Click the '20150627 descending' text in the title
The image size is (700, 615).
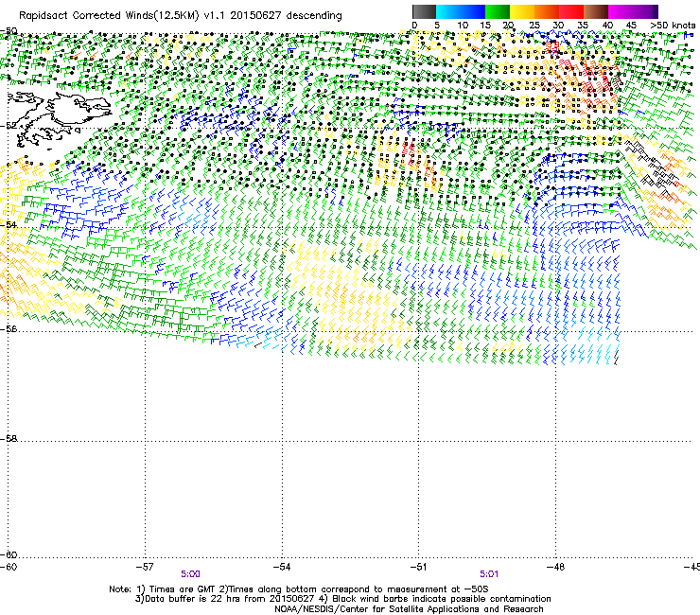tap(286, 16)
